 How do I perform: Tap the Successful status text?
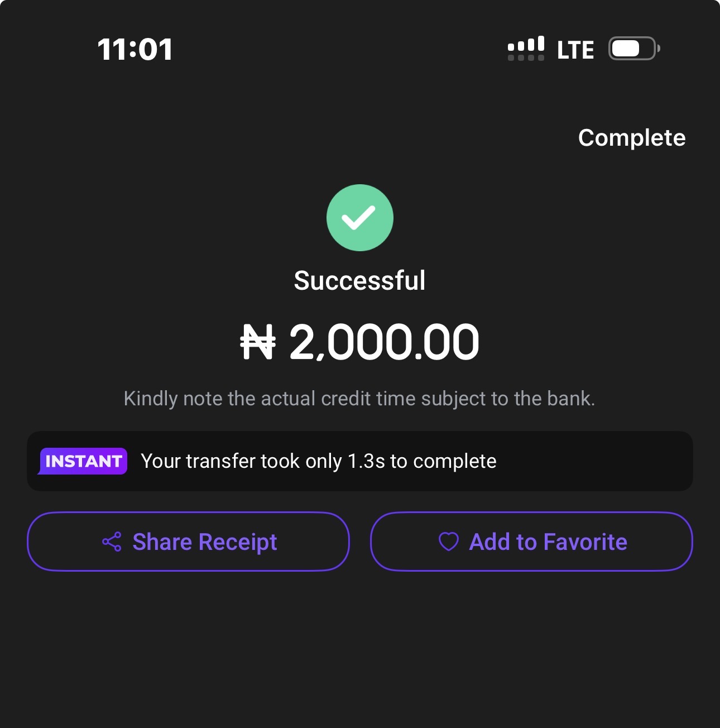point(359,280)
